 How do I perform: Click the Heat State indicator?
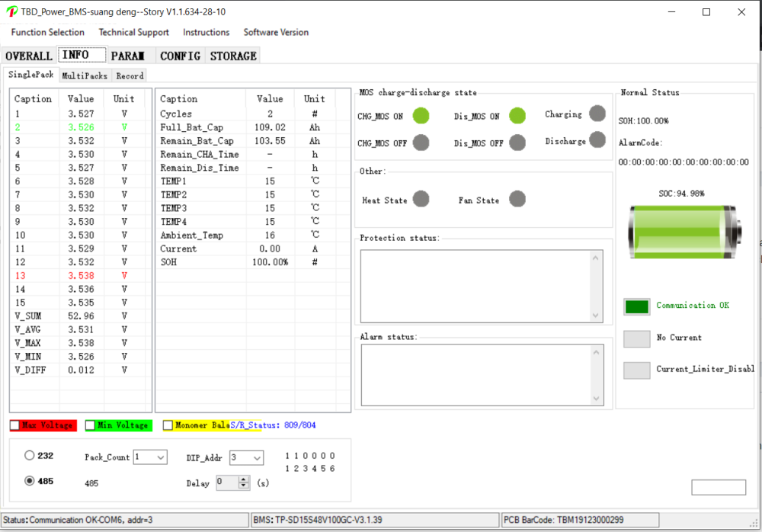pos(421,199)
